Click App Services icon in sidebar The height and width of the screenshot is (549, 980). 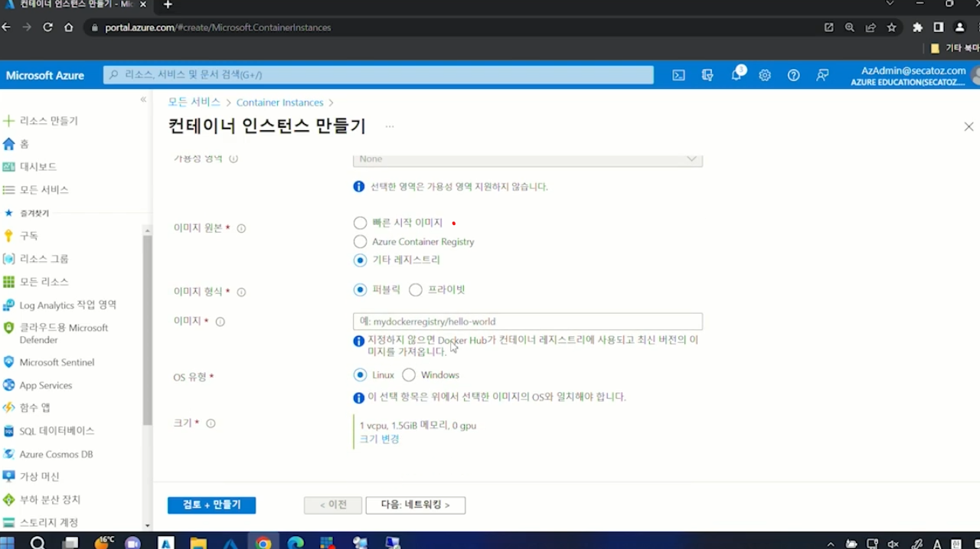(9, 385)
